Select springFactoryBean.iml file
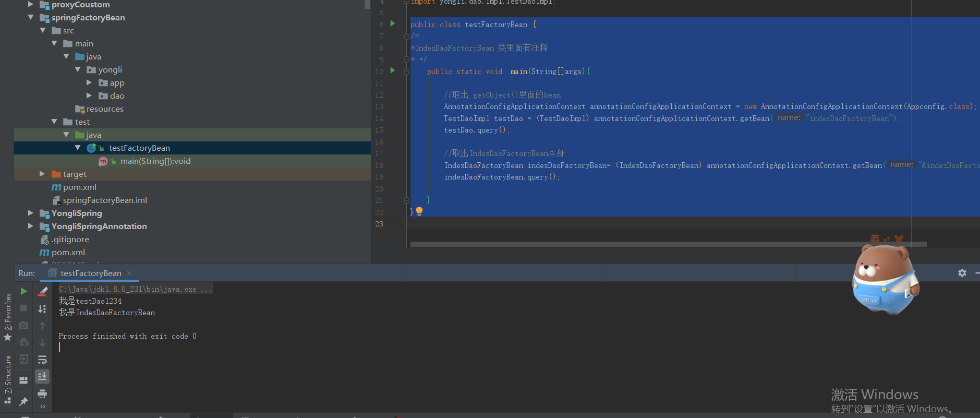Viewport: 980px width, 418px height. coord(105,200)
